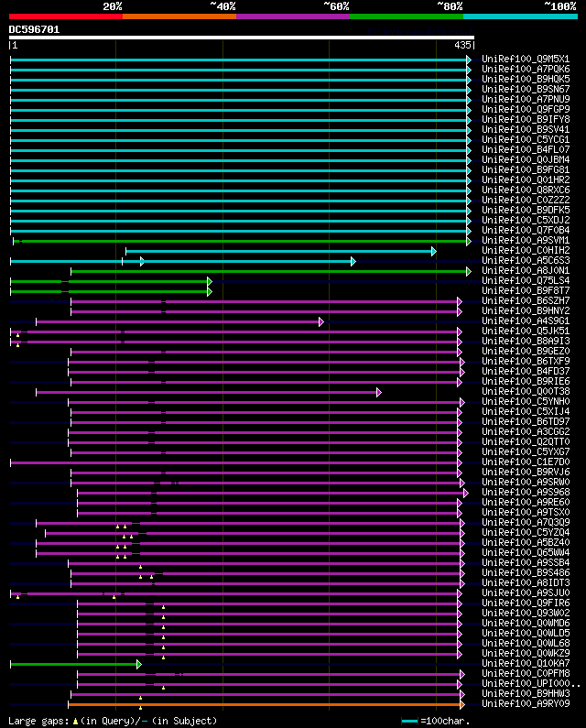Click the green UniRef100_A9SVM1 alignment bar
The width and height of the screenshot is (586, 728).
[x=242, y=242]
